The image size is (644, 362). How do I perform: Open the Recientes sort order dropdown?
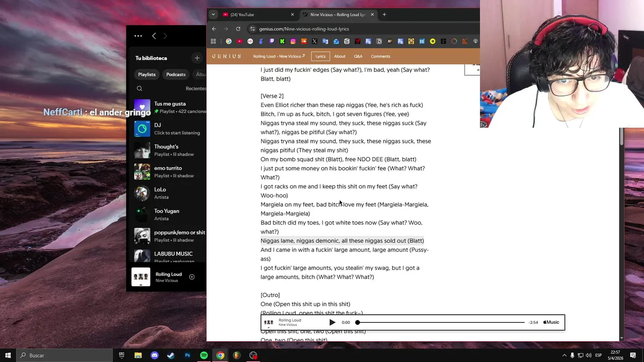click(x=196, y=88)
